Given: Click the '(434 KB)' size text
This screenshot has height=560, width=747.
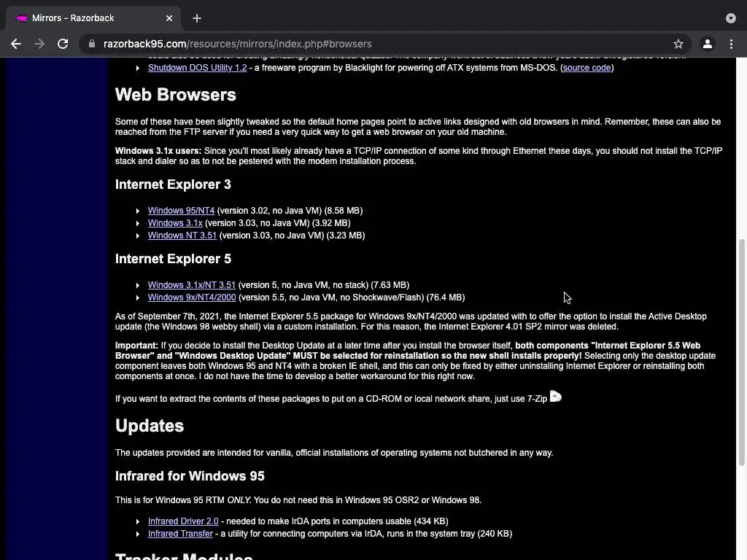Looking at the screenshot, I should click(430, 521).
